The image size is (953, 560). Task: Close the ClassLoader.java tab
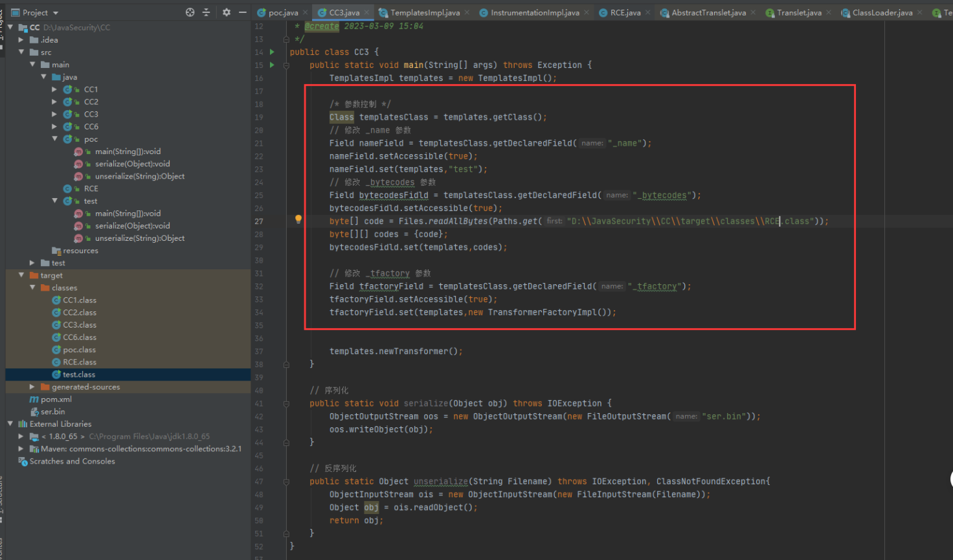tap(920, 12)
